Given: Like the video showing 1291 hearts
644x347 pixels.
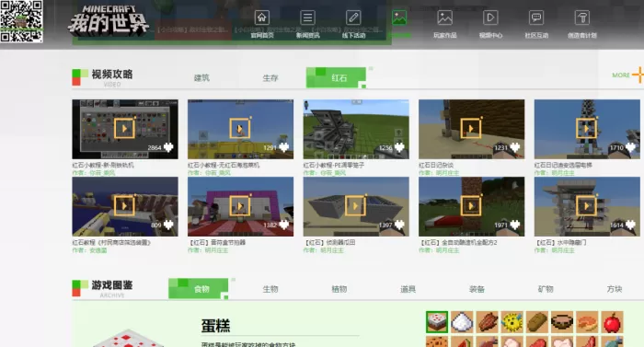Looking at the screenshot, I should pyautogui.click(x=283, y=147).
